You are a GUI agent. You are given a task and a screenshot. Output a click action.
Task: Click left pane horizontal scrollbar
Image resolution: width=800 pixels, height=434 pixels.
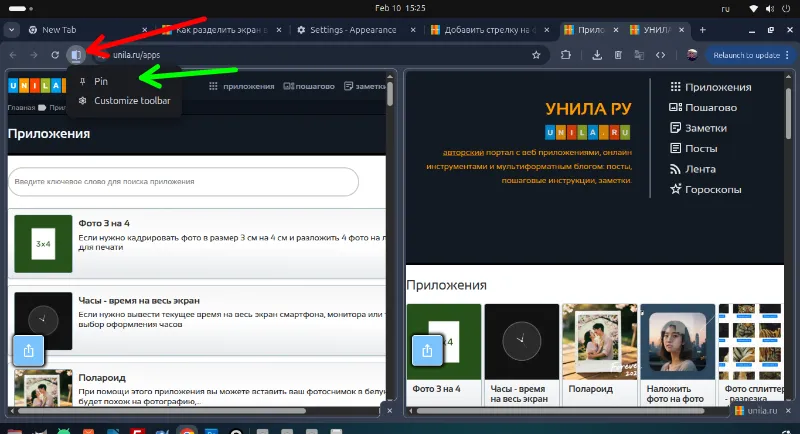pyautogui.click(x=162, y=411)
